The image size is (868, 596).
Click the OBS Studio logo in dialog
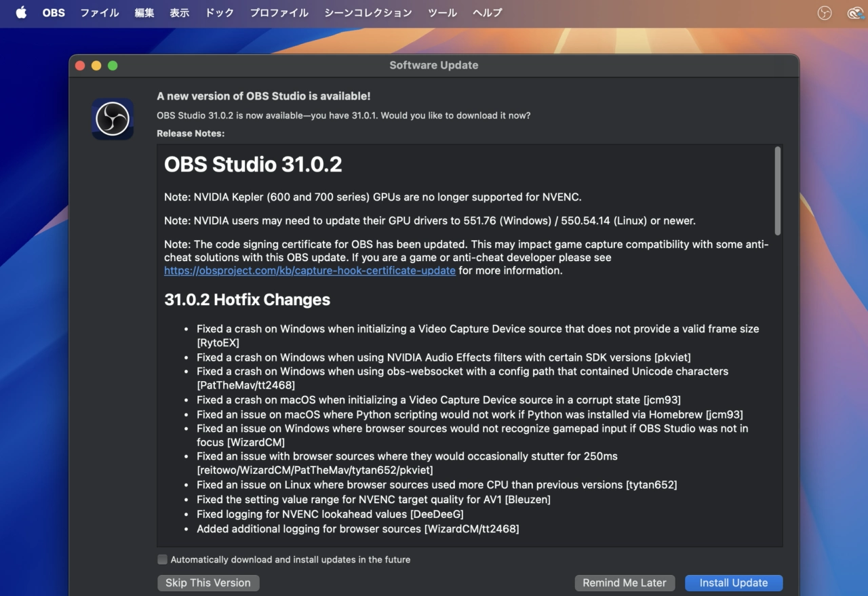(113, 119)
